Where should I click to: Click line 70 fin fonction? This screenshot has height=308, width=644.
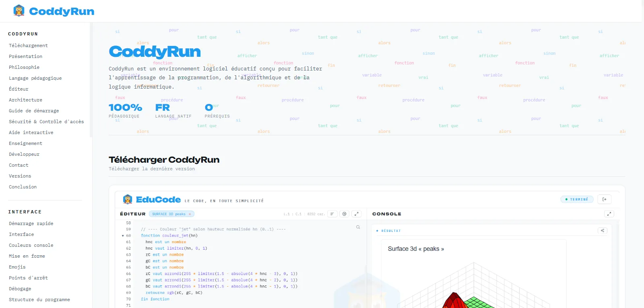click(x=155, y=299)
